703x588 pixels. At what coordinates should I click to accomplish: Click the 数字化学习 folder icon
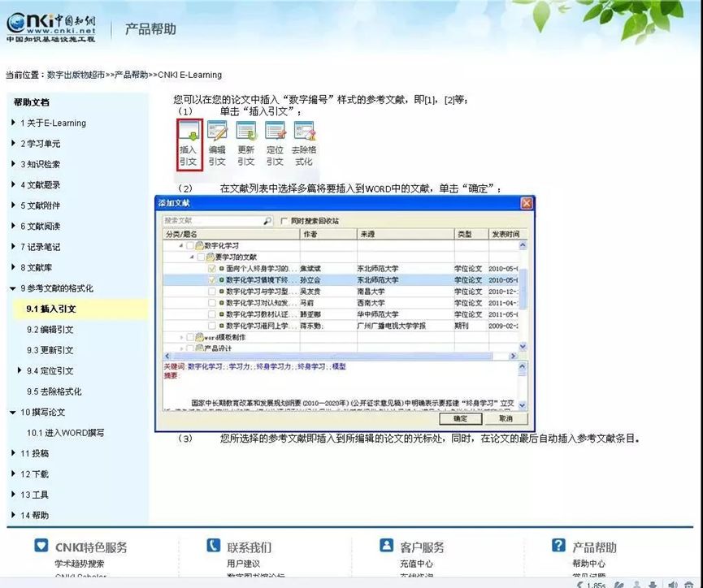(199, 245)
